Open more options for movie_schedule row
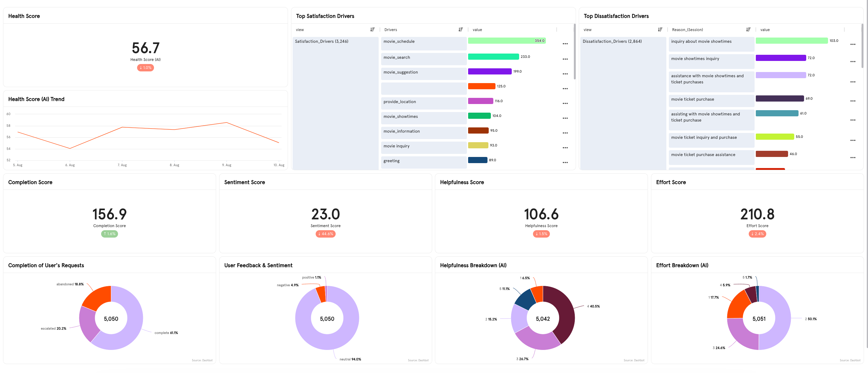 tap(565, 44)
